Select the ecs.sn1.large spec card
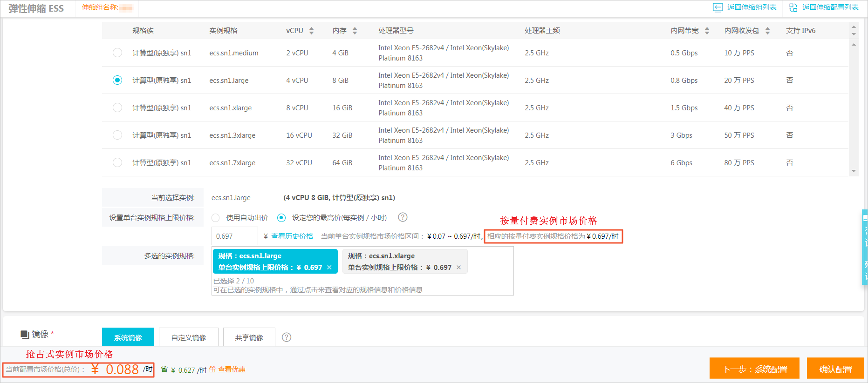 275,262
